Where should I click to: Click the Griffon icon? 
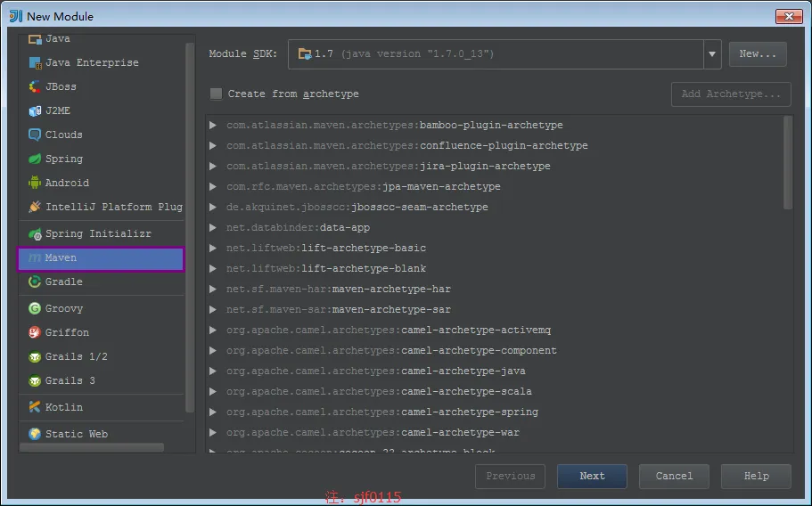[35, 332]
